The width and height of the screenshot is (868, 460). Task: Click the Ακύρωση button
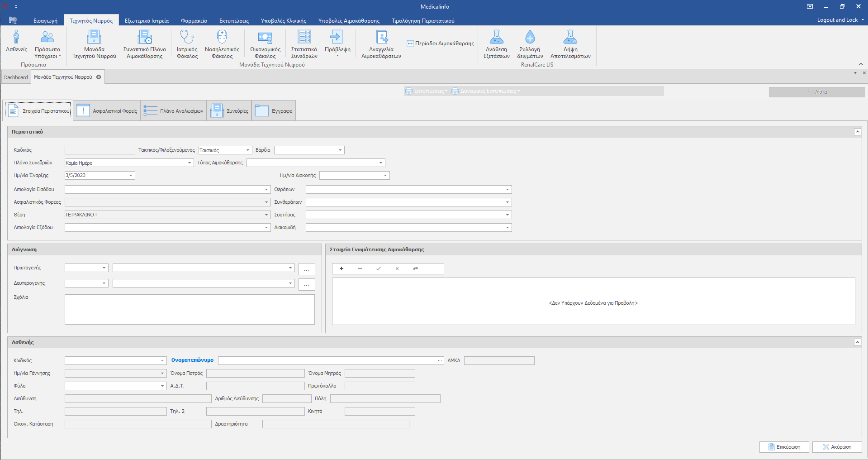click(x=837, y=447)
